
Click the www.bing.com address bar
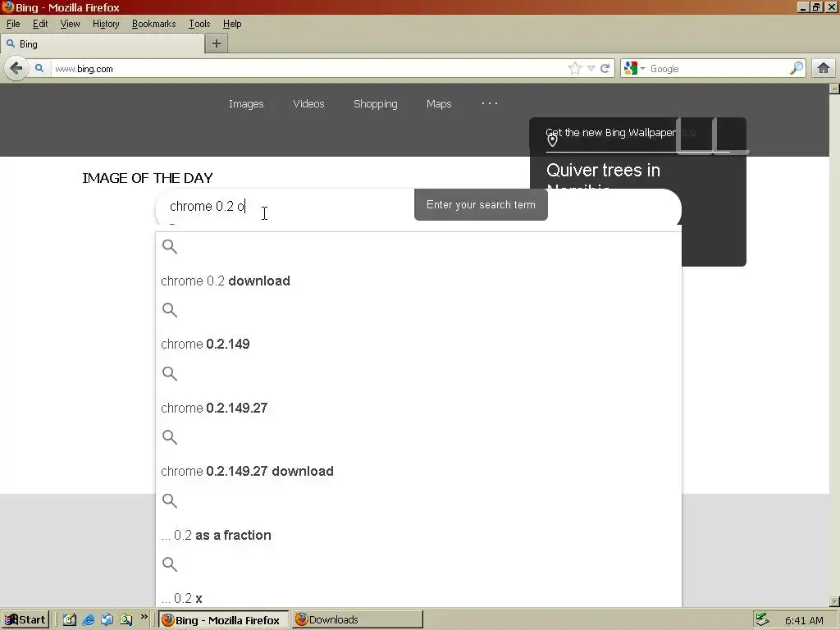309,69
